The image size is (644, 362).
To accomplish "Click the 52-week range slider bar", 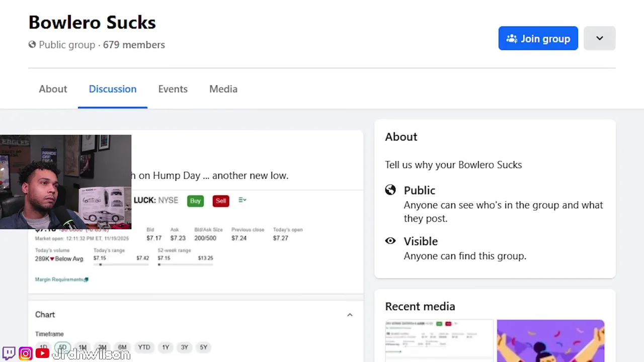I will coord(185,264).
